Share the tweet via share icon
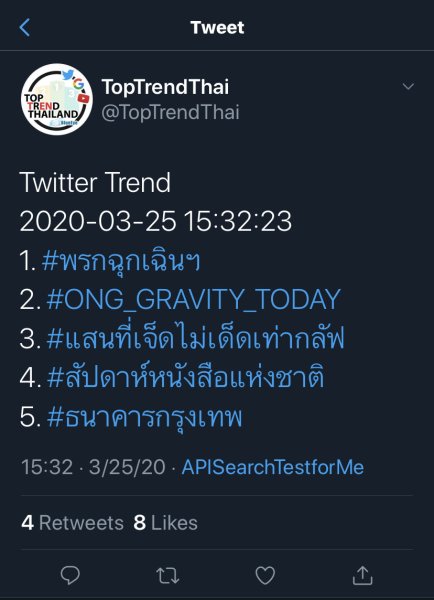This screenshot has width=434, height=600. pos(362,575)
